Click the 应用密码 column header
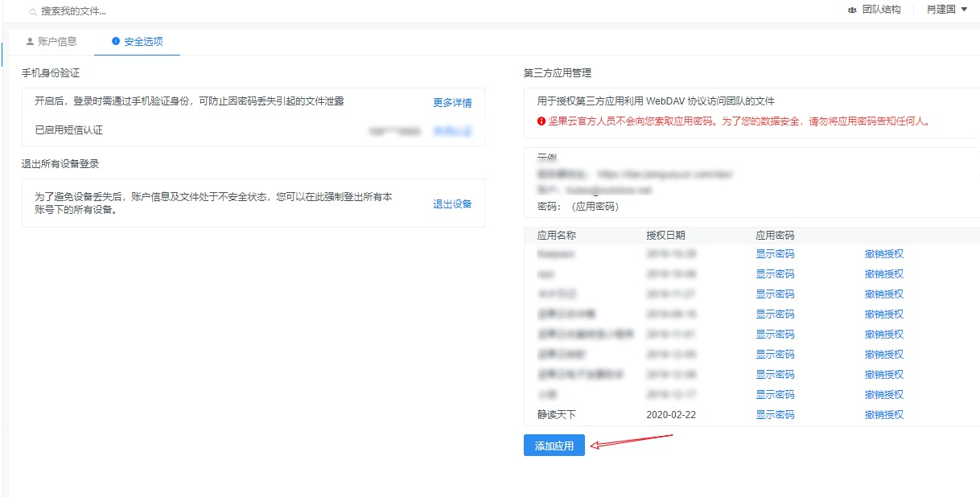This screenshot has height=497, width=980. click(775, 236)
